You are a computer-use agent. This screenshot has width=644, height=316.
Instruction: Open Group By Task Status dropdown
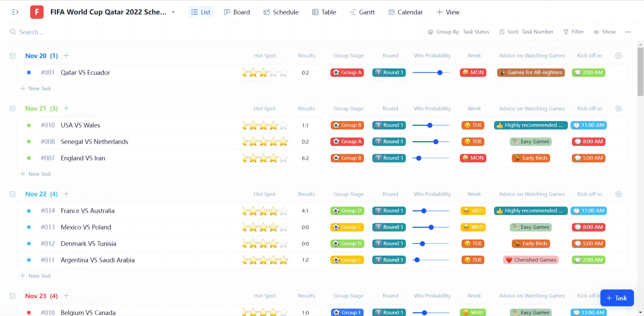click(458, 32)
